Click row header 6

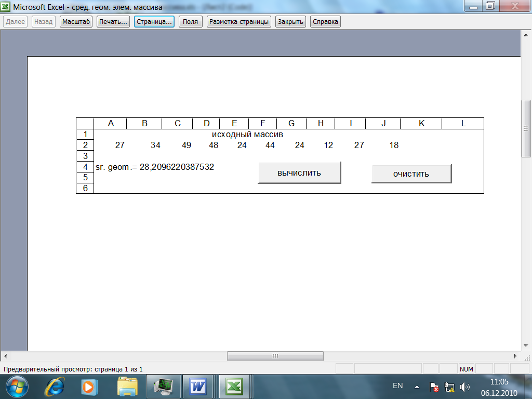(x=85, y=188)
